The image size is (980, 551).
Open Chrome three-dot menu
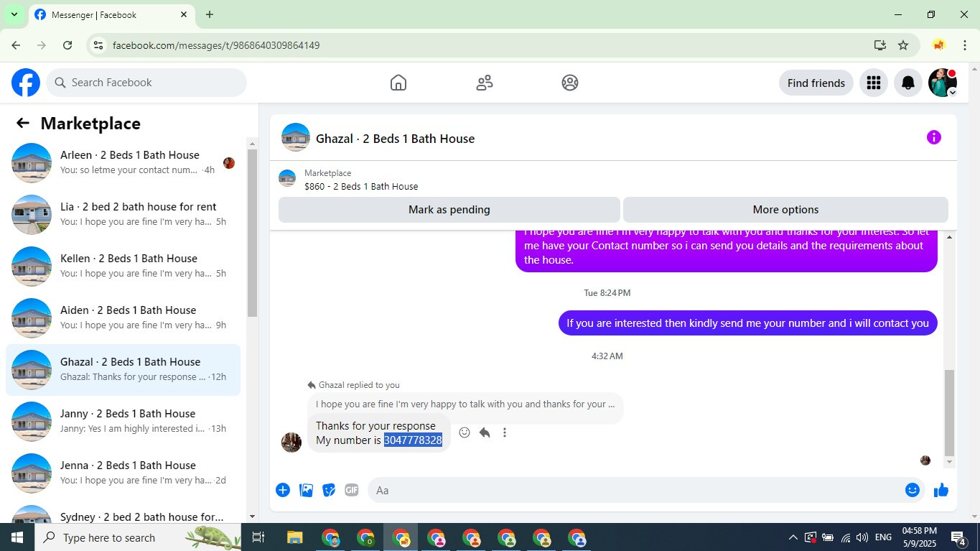point(964,45)
